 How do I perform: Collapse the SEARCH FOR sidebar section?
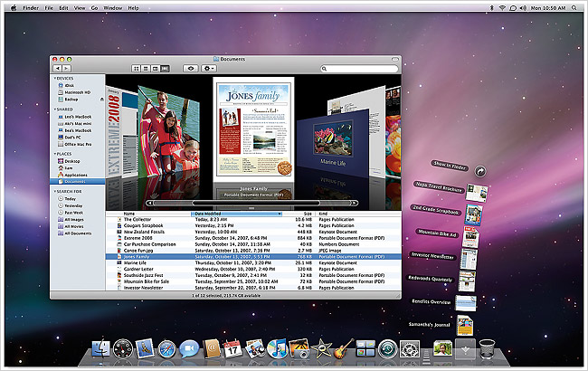pyautogui.click(x=55, y=191)
